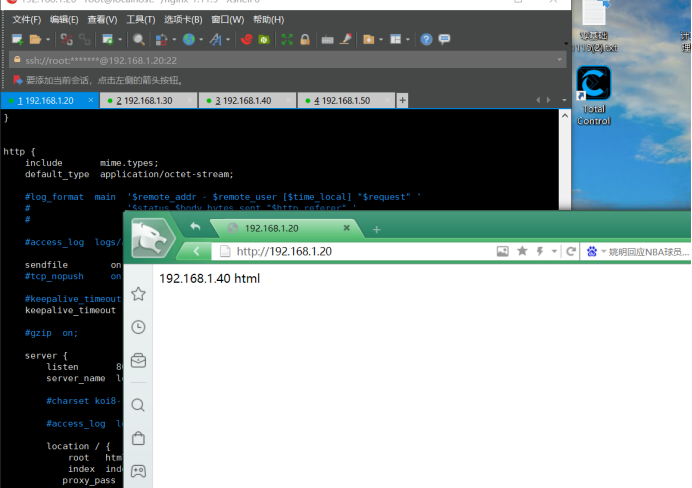
Task: Click the Font icon in Xshell toolbar
Action: click(216, 40)
